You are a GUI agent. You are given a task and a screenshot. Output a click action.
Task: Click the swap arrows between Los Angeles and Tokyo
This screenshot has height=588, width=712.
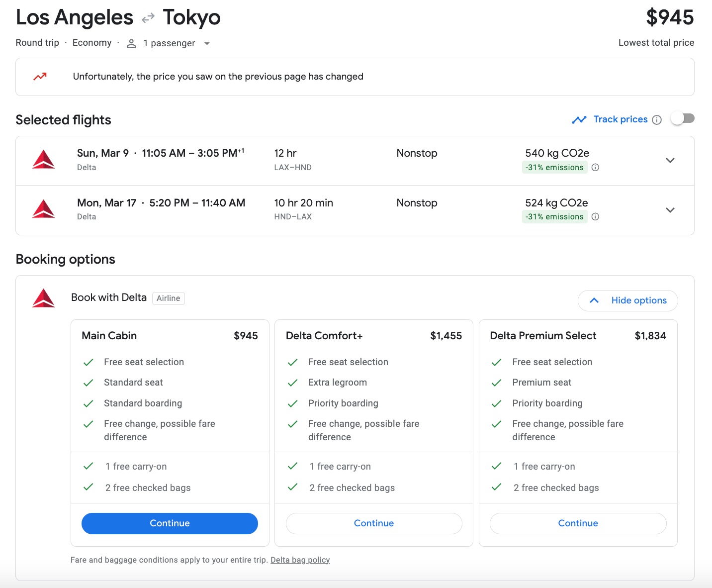(x=147, y=17)
